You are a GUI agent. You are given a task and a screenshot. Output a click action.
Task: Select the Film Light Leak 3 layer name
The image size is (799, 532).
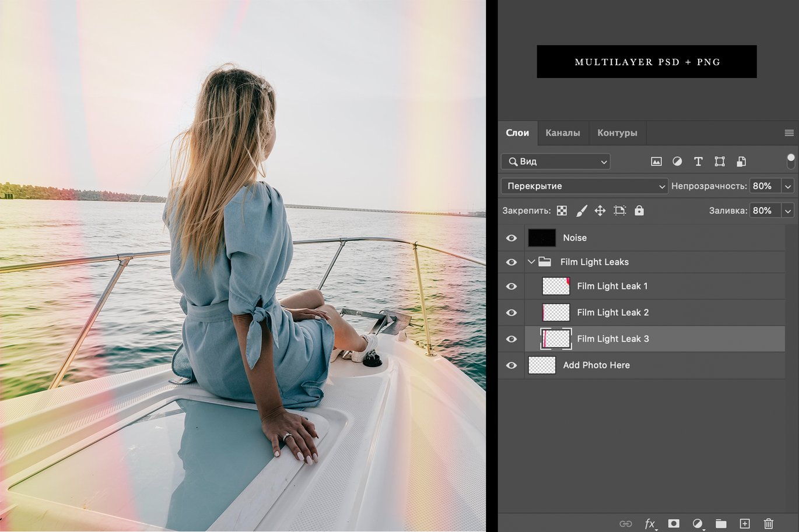pyautogui.click(x=613, y=339)
